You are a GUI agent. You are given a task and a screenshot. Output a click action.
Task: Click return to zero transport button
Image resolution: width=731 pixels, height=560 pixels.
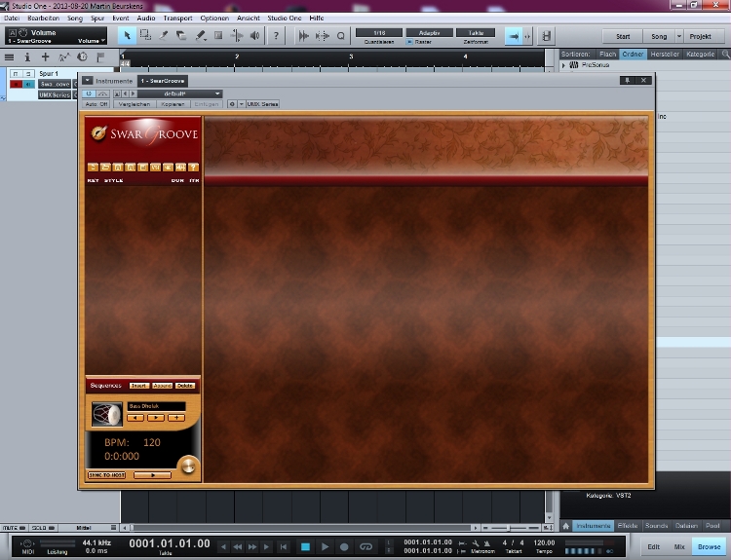pyautogui.click(x=283, y=546)
